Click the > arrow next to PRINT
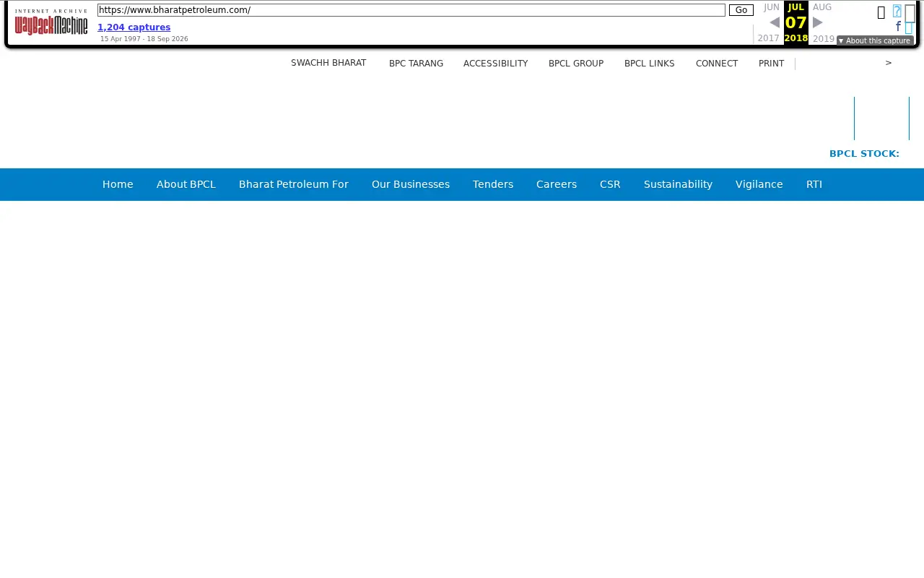Viewport: 924px width, 578px height. [889, 63]
